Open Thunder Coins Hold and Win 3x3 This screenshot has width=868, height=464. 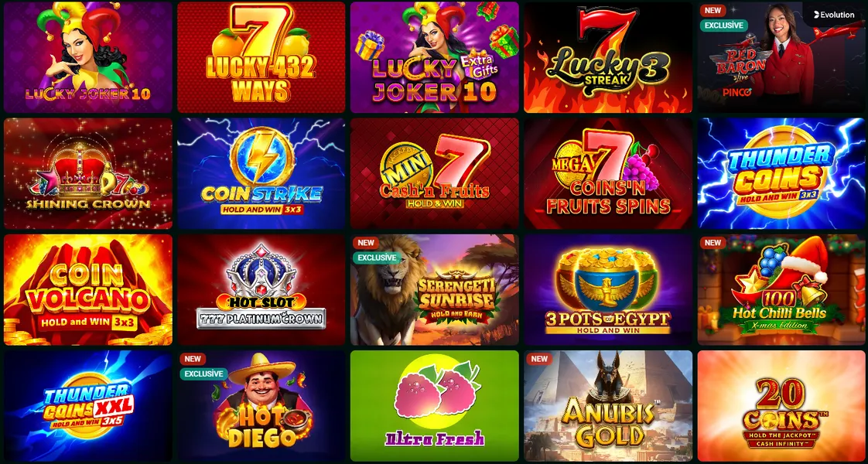coord(781,174)
